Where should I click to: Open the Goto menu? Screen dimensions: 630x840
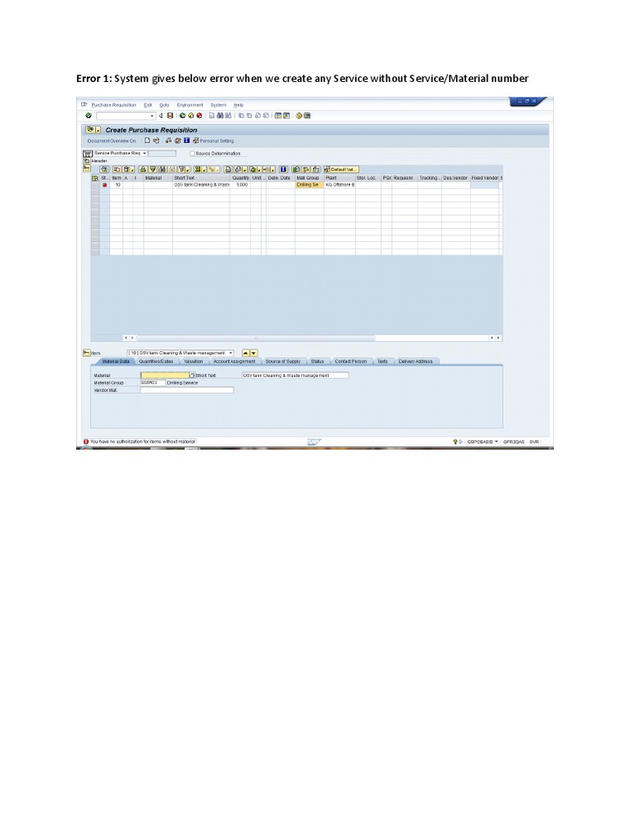(164, 105)
